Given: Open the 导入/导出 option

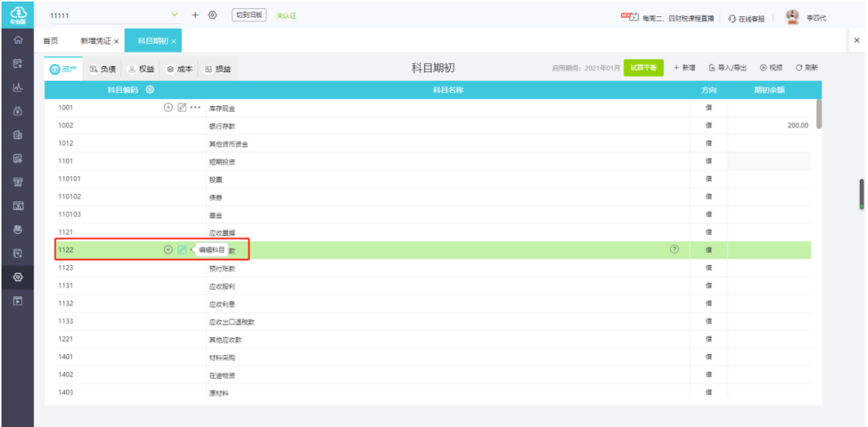Looking at the screenshot, I should coord(728,68).
